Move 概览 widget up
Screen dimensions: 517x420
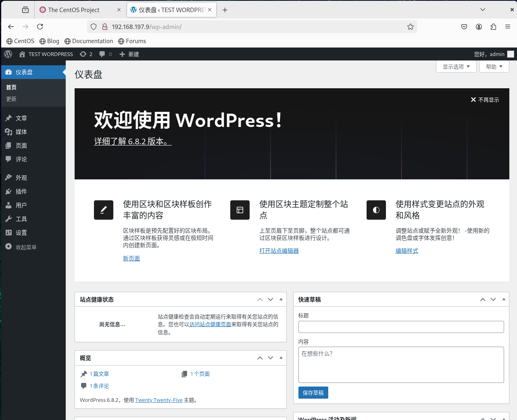[260, 358]
